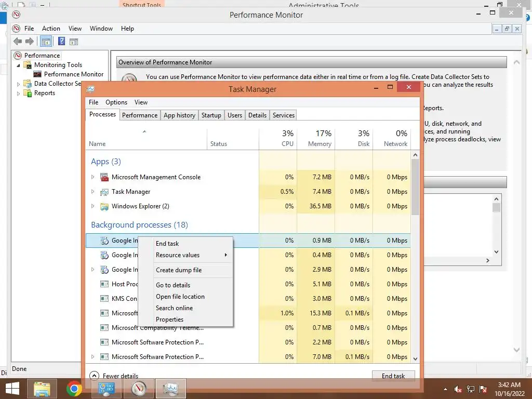Click scroll down arrow in process list
Viewport: 532px width, 399px height.
click(415, 358)
